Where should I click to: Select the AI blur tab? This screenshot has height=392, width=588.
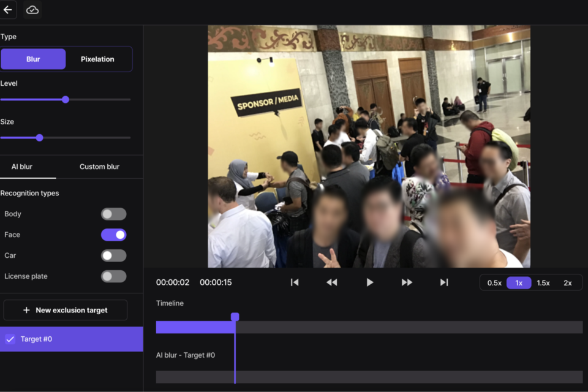tap(22, 167)
